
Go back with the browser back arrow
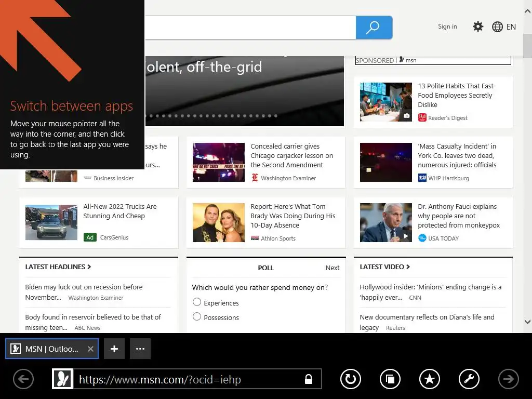point(23,379)
